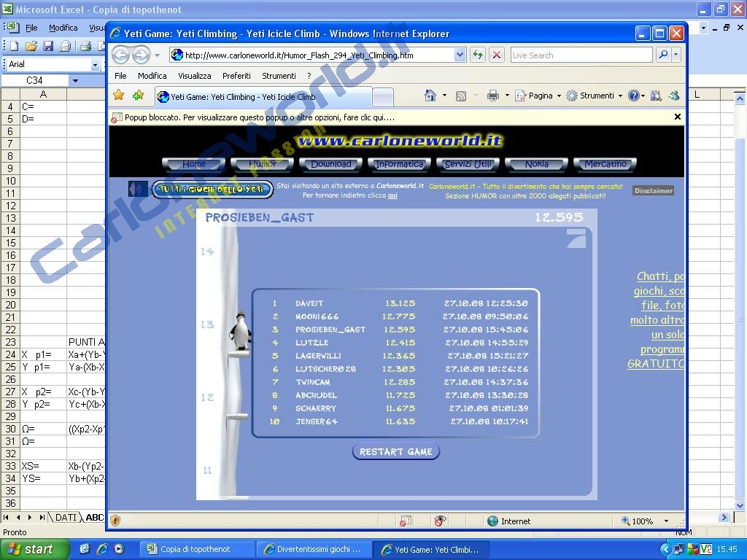Switch to Copia di topothenot taskbar item

[x=198, y=549]
